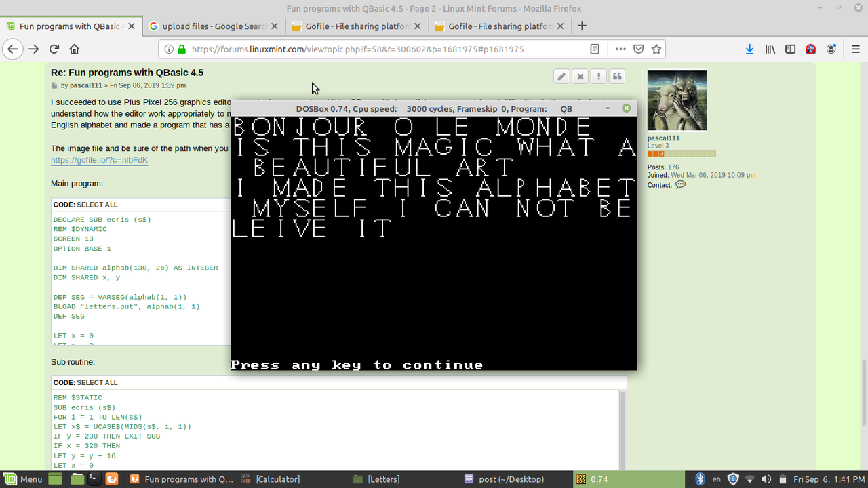Click the forward navigation arrow
Image resolution: width=868 pixels, height=488 pixels.
(x=33, y=49)
